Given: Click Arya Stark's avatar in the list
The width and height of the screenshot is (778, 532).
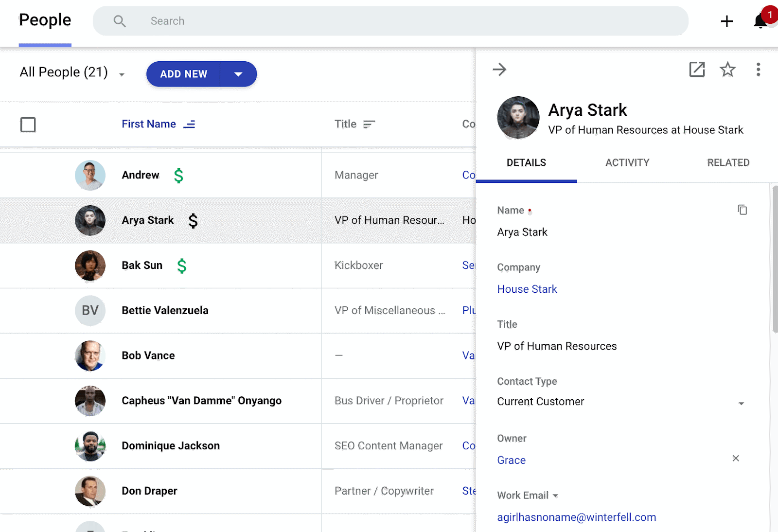Looking at the screenshot, I should [90, 220].
